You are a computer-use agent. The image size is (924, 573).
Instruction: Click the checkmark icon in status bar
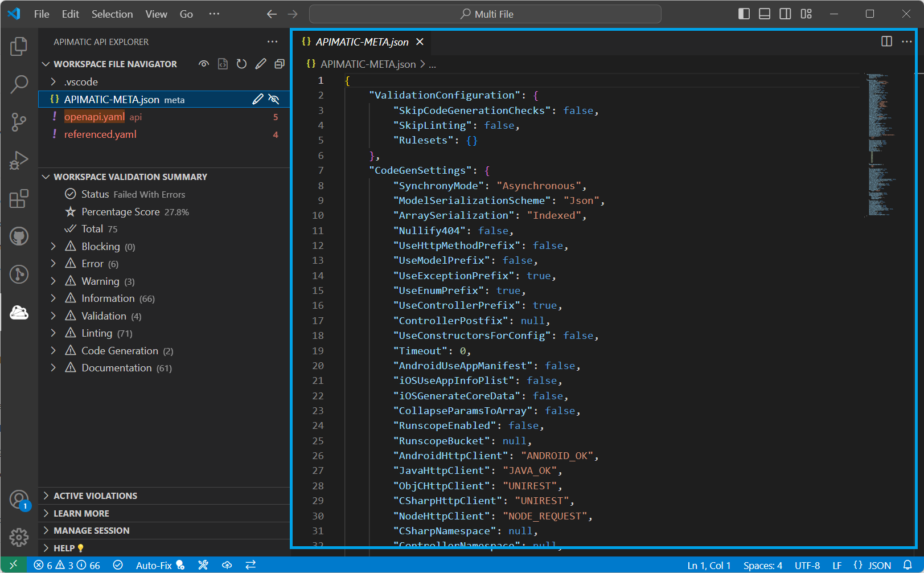(x=118, y=565)
